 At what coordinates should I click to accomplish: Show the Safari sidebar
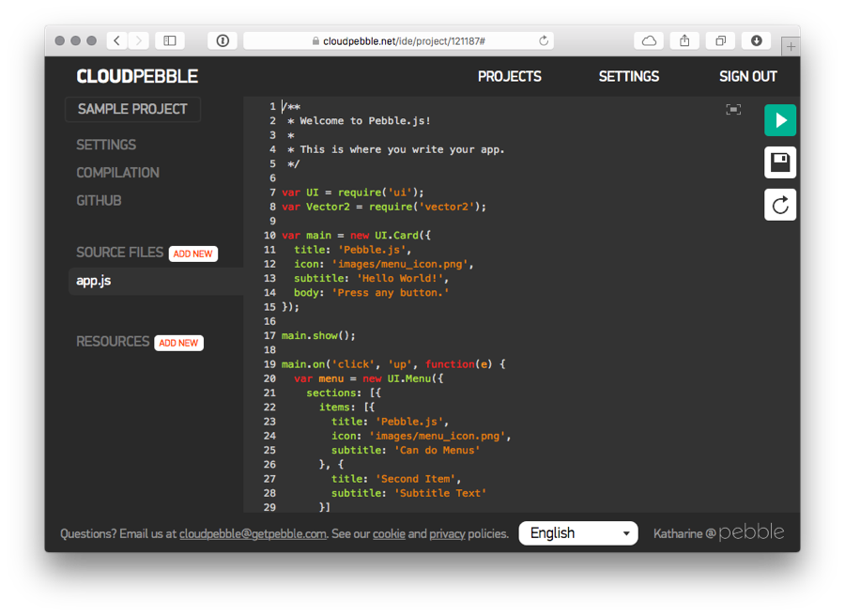point(170,40)
